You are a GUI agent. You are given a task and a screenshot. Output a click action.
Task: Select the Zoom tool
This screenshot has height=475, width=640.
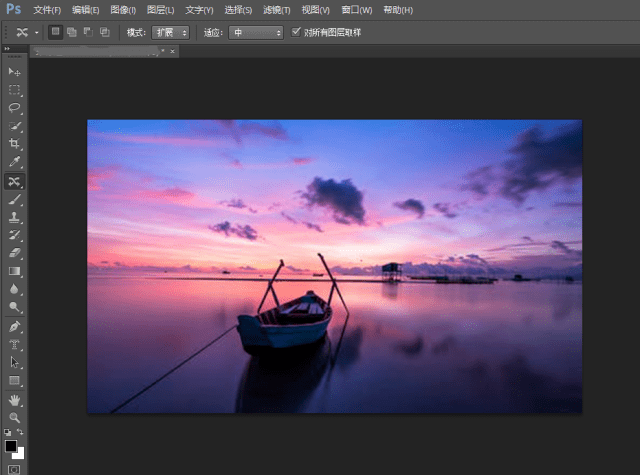14,418
